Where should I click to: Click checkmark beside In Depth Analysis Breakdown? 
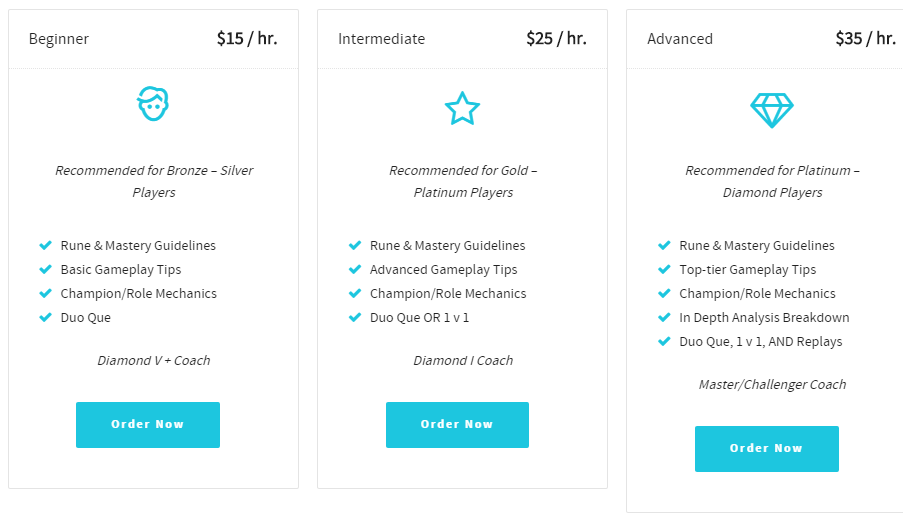(x=664, y=317)
